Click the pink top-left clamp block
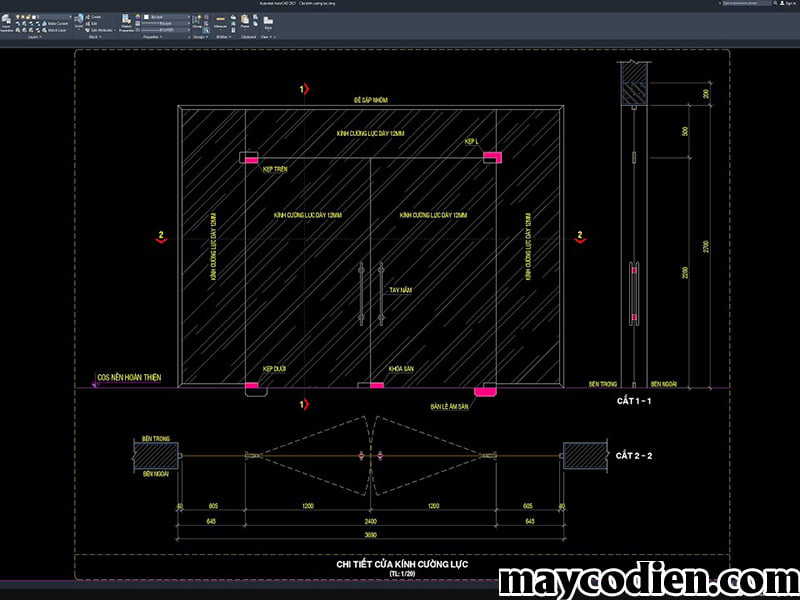The height and width of the screenshot is (600, 800). [251, 160]
